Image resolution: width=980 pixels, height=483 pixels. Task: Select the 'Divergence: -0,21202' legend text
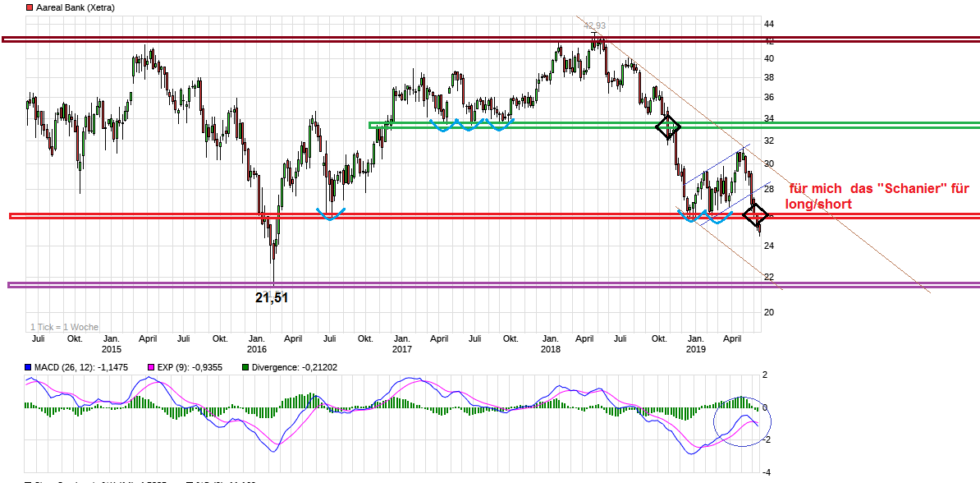[295, 368]
